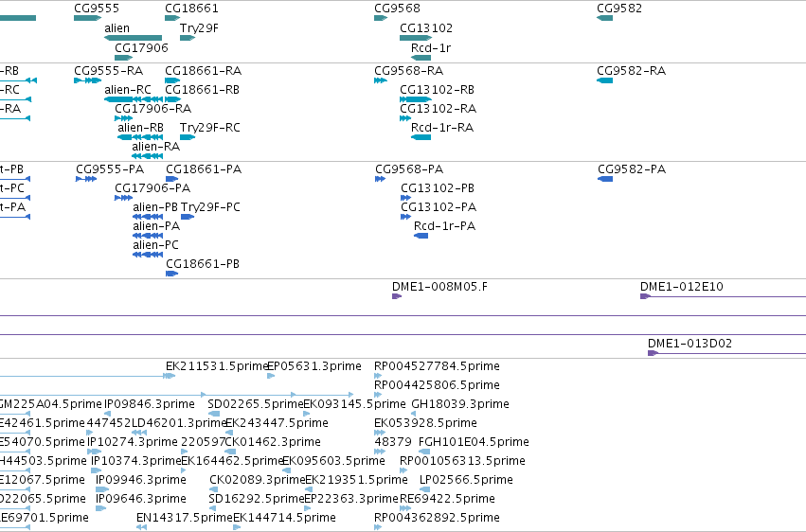
Task: Select the IP09946.3prime EST label
Action: [x=141, y=480]
